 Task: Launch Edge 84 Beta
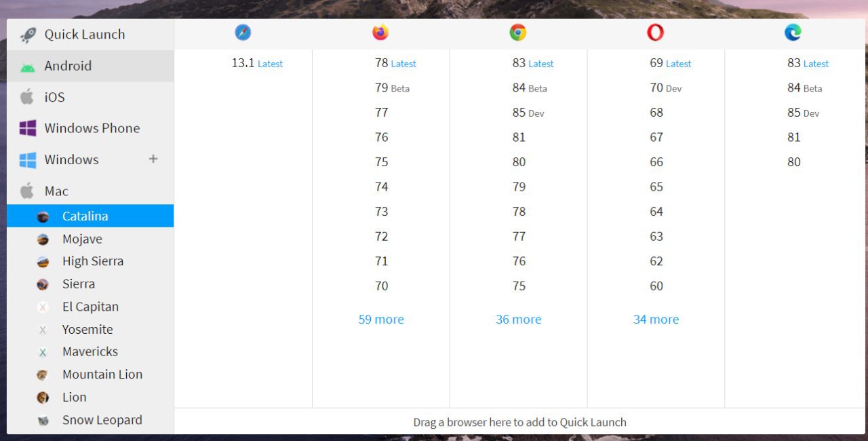[x=804, y=88]
